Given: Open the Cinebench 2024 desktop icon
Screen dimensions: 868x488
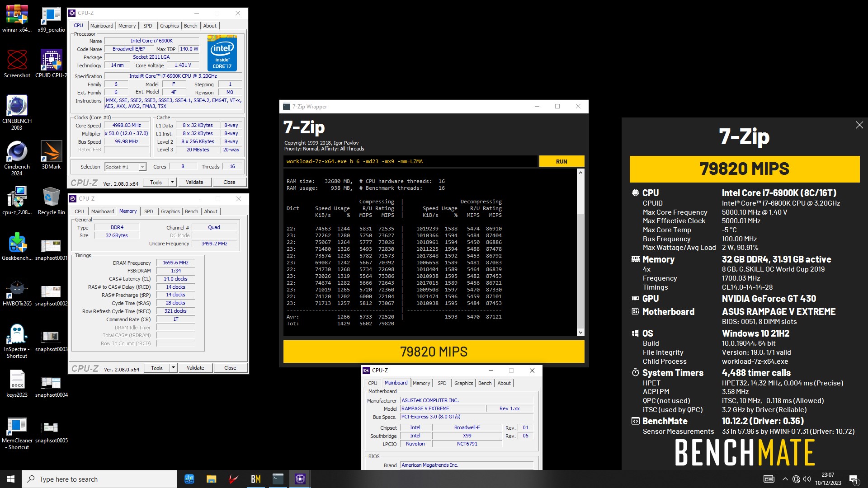Looking at the screenshot, I should tap(17, 158).
